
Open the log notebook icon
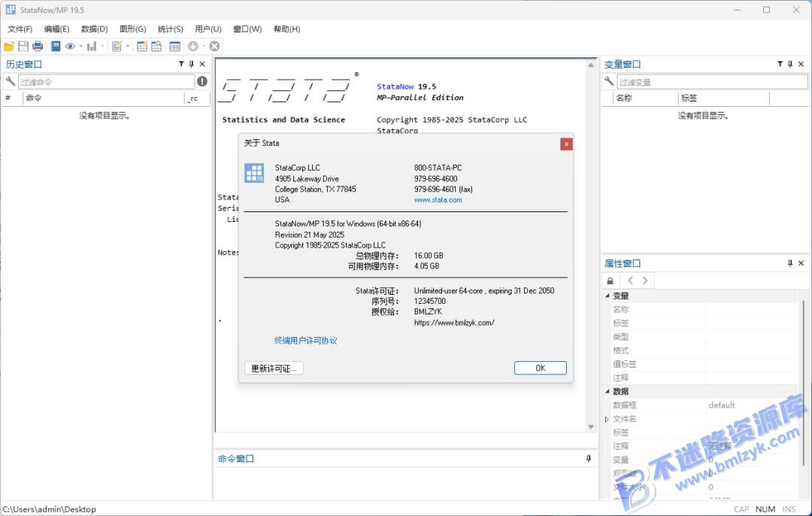[56, 46]
